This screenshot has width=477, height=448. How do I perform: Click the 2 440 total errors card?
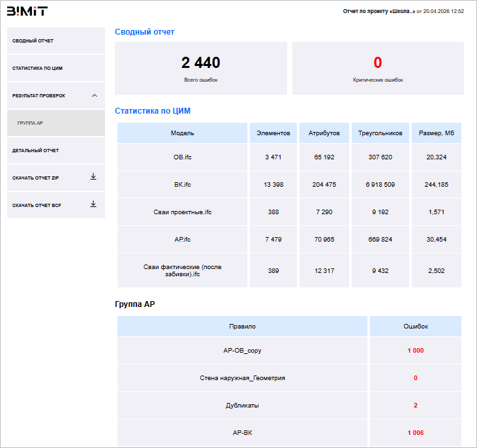[200, 68]
